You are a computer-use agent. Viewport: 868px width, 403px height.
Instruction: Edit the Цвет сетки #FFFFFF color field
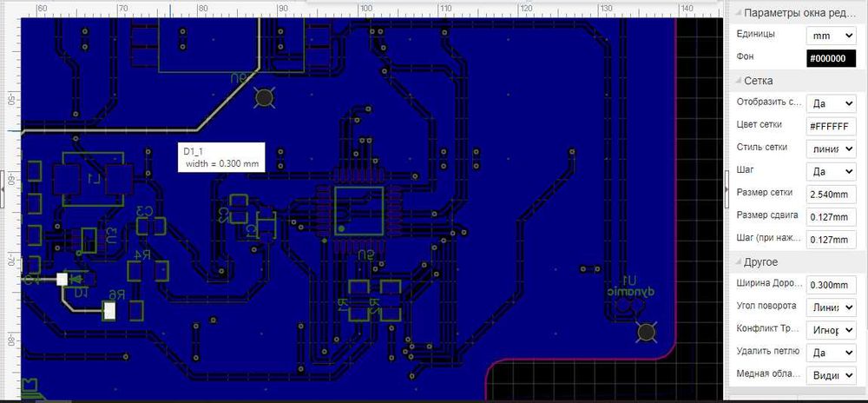click(831, 126)
